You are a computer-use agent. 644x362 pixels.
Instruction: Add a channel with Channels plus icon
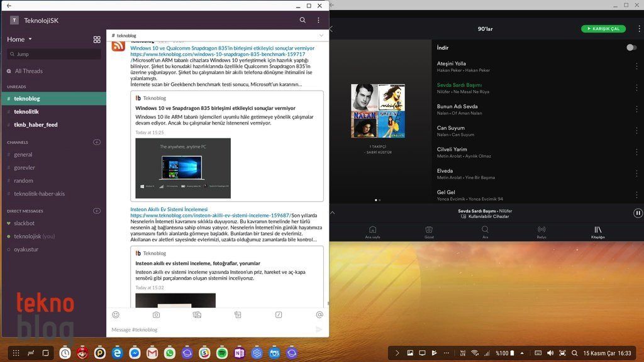[97, 142]
